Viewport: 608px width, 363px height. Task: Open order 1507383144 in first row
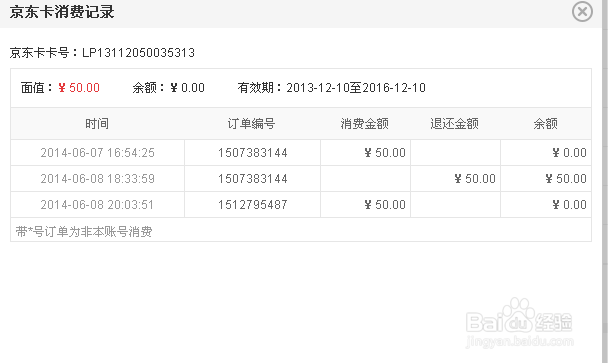coord(252,153)
